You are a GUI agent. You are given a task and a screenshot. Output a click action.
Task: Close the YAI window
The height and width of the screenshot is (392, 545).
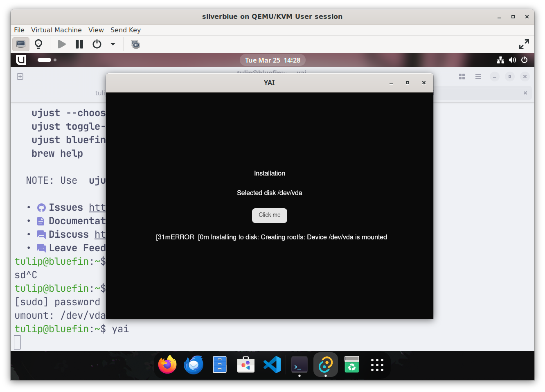coord(424,83)
